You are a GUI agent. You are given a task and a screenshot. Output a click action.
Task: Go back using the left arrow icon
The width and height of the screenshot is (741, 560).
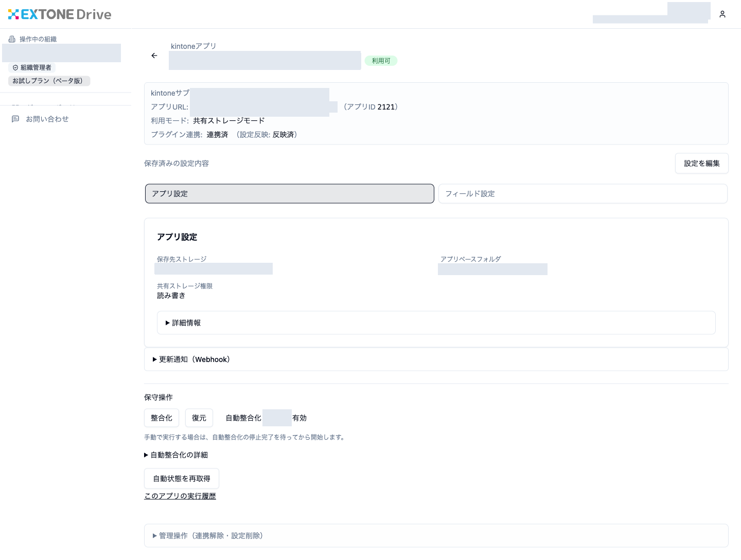coord(154,56)
